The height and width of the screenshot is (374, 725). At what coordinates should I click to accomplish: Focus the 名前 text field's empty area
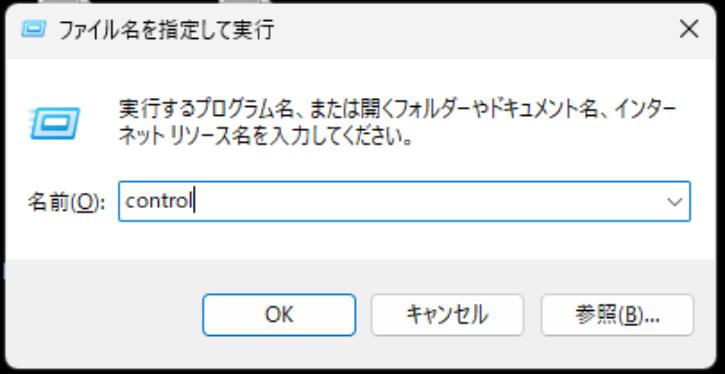coord(425,202)
